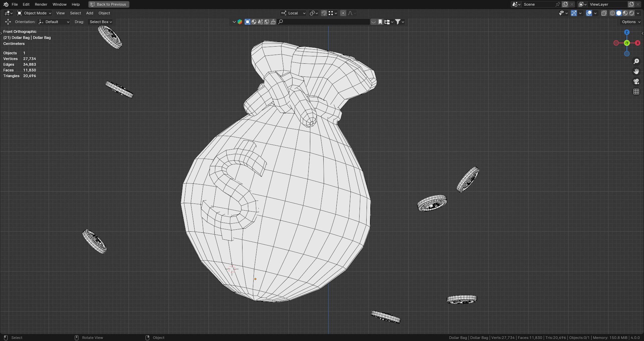The image size is (644, 341).
Task: Select the world filter icon
Action: pyautogui.click(x=267, y=22)
